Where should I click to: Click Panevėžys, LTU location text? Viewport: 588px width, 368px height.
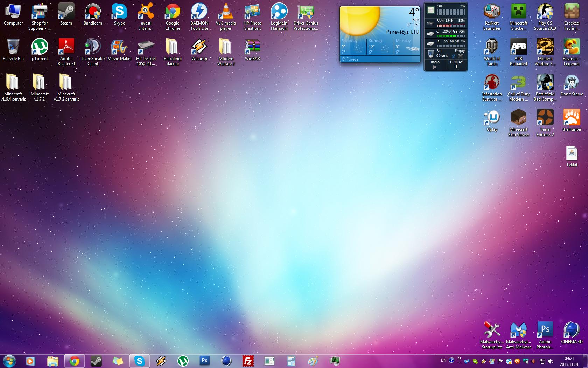[402, 32]
